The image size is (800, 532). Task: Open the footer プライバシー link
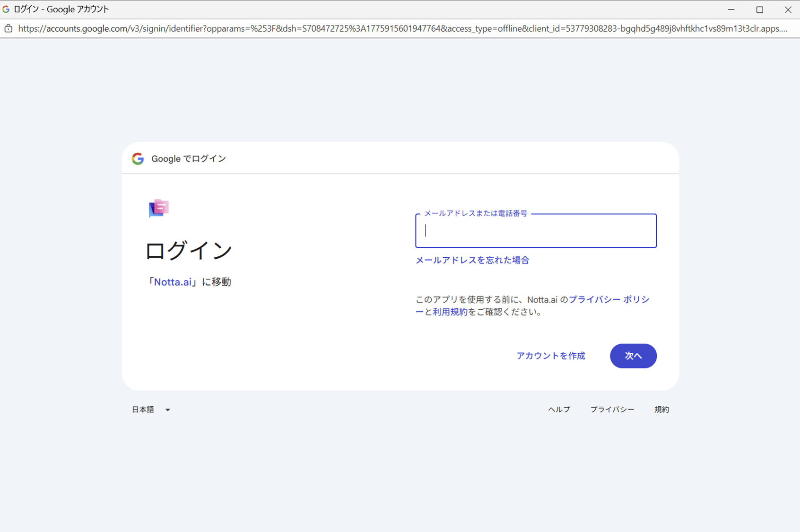(x=612, y=410)
